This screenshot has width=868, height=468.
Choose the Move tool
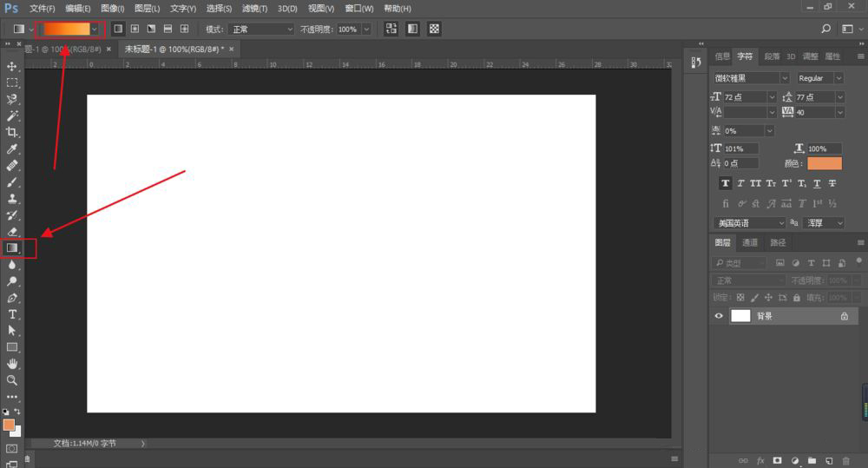coord(12,66)
